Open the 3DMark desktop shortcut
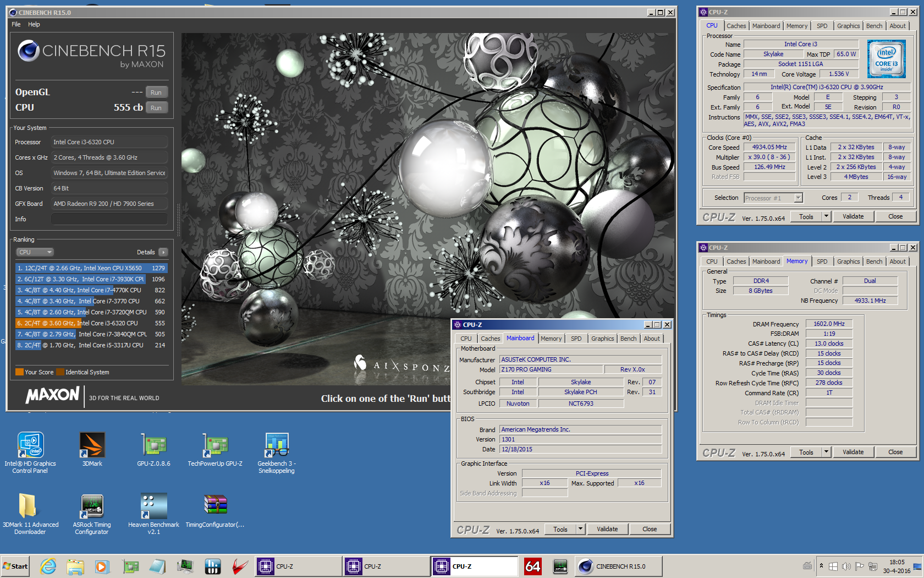The height and width of the screenshot is (578, 924). 92,449
